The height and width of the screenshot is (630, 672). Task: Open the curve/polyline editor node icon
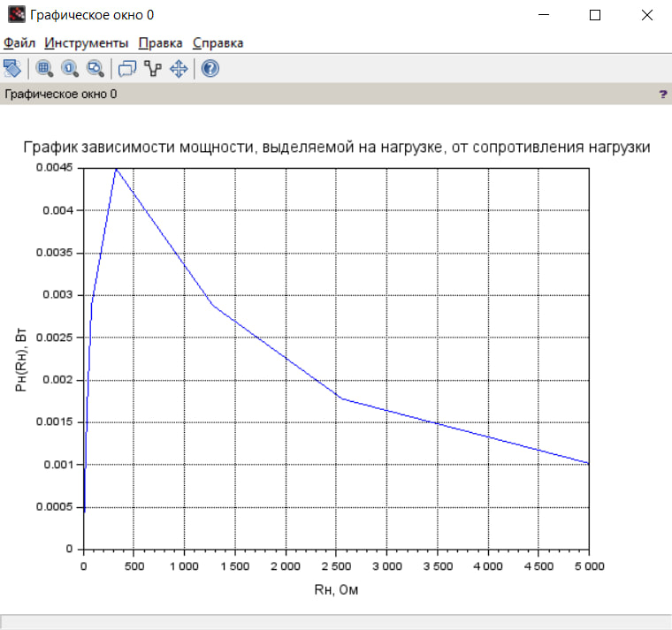pyautogui.click(x=153, y=69)
